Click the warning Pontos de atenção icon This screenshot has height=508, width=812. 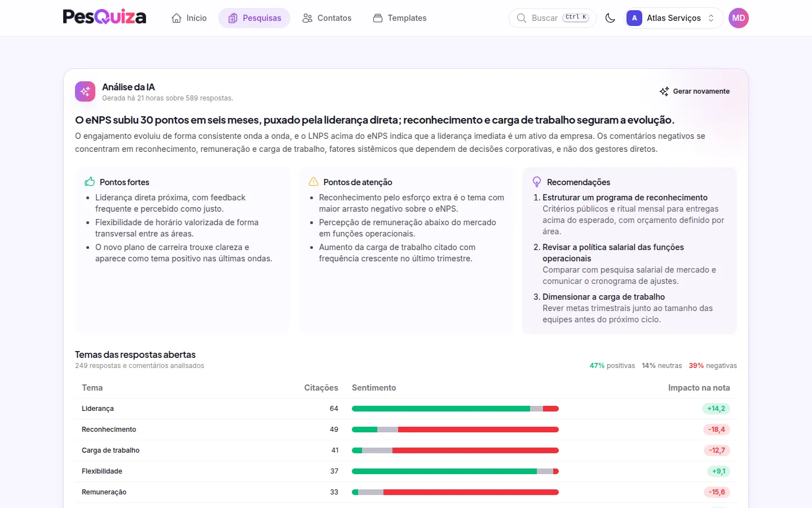point(314,182)
